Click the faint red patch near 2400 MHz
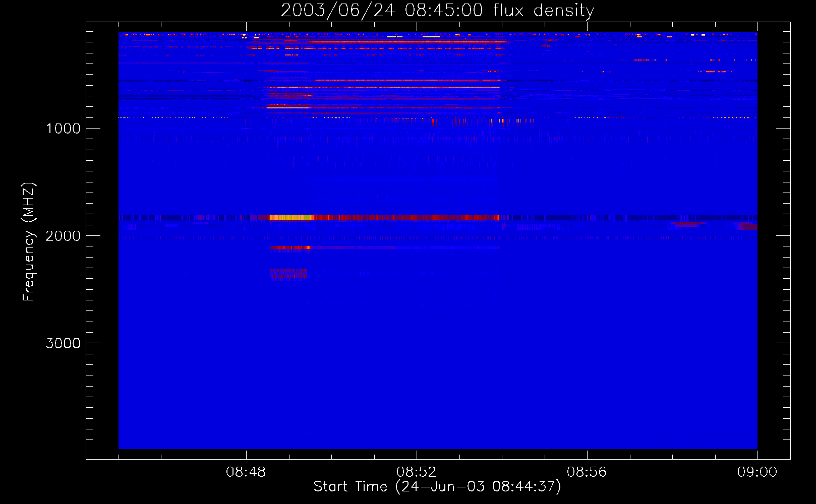 pos(288,274)
